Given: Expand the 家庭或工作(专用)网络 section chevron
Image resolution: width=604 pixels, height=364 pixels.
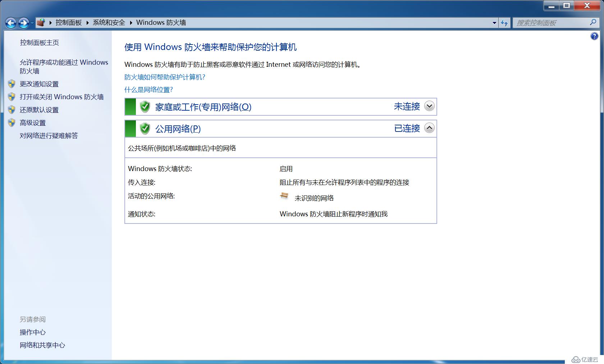Looking at the screenshot, I should click(429, 106).
